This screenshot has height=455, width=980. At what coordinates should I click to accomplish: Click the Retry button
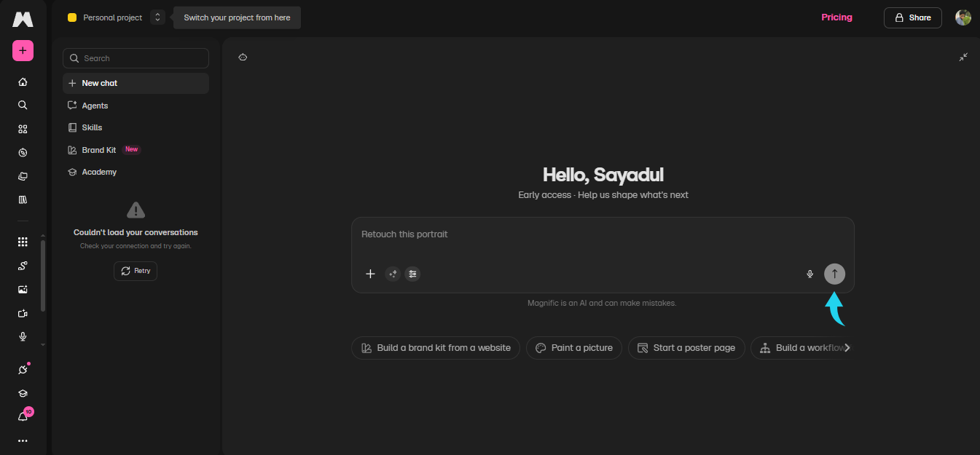136,271
